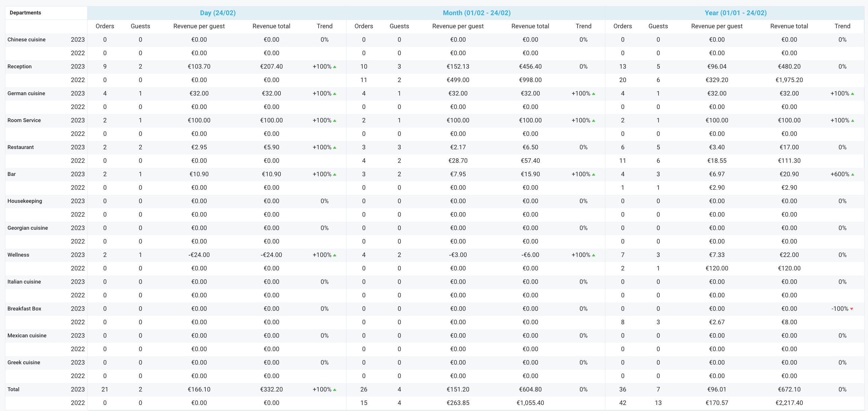The width and height of the screenshot is (868, 411).
Task: Click Total day trend up arrow
Action: coord(335,390)
